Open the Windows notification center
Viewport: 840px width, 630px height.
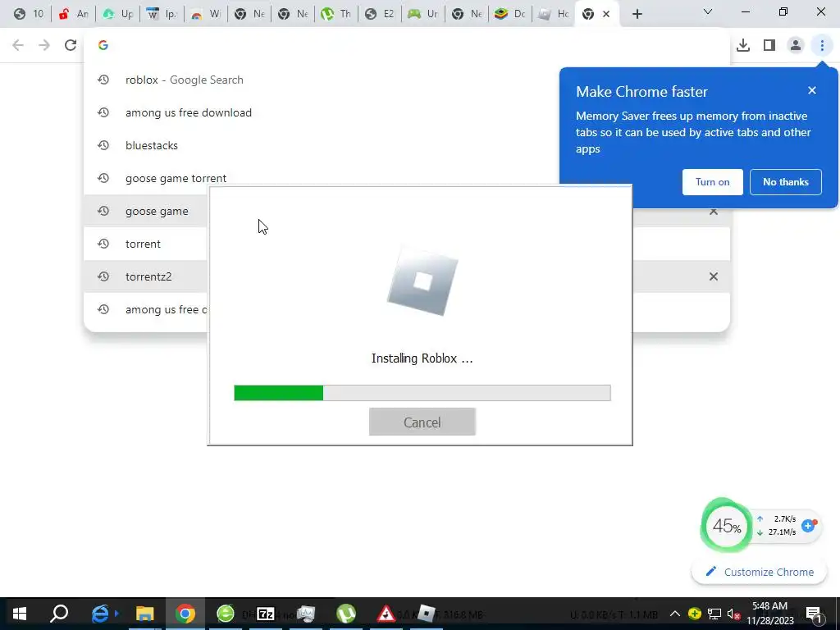tap(813, 614)
